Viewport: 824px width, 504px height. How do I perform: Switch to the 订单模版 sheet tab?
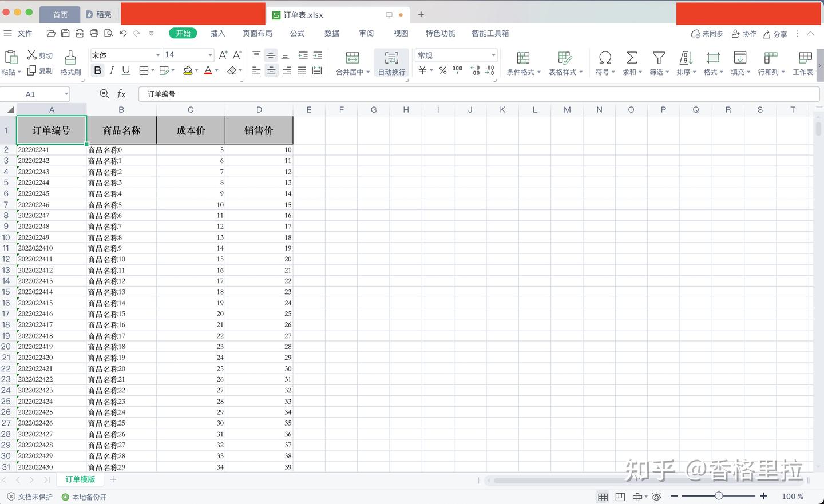[x=80, y=479]
